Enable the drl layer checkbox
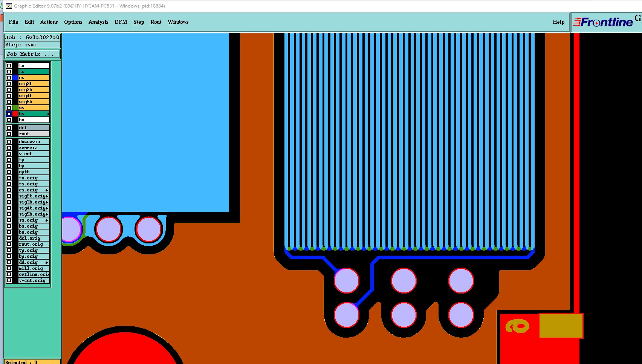642x364 pixels. click(x=9, y=128)
